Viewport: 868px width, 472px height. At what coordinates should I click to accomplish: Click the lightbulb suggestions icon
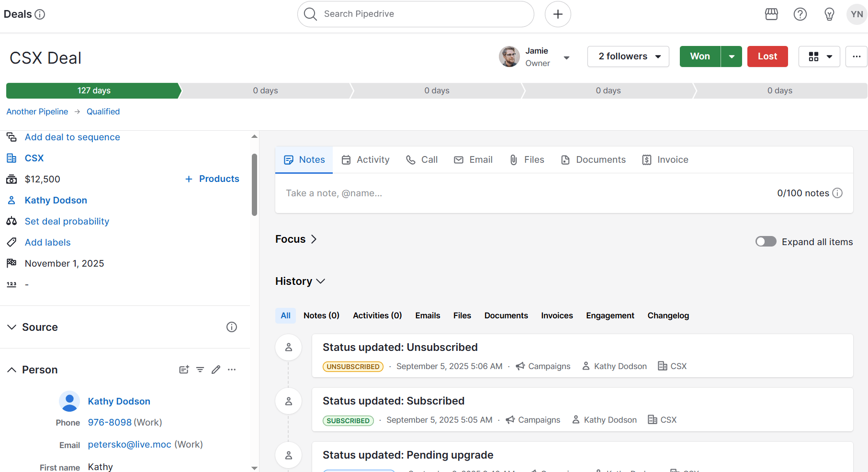829,14
